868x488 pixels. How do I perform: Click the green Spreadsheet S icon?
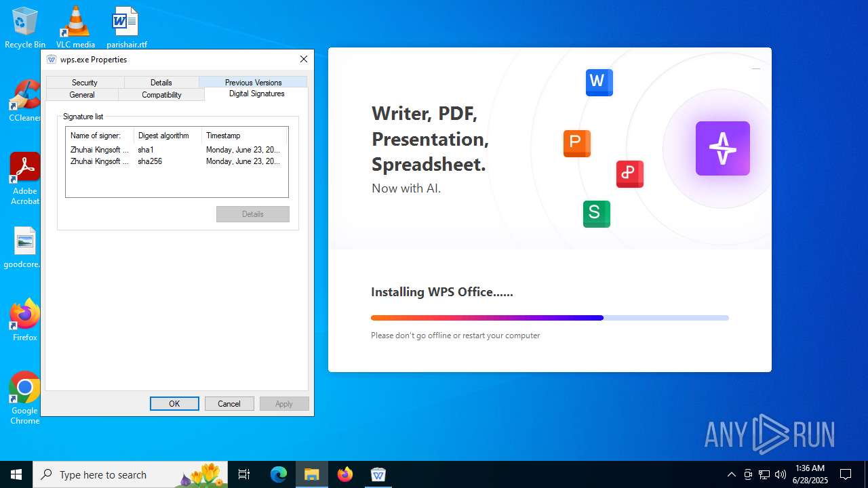[596, 213]
